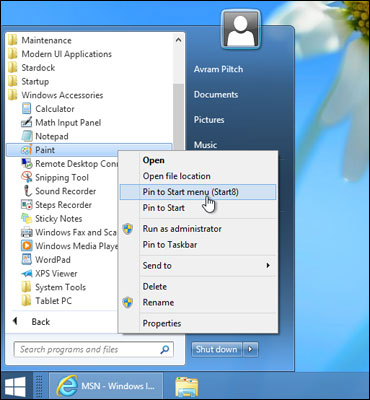Expand the Send to submenu

198,266
